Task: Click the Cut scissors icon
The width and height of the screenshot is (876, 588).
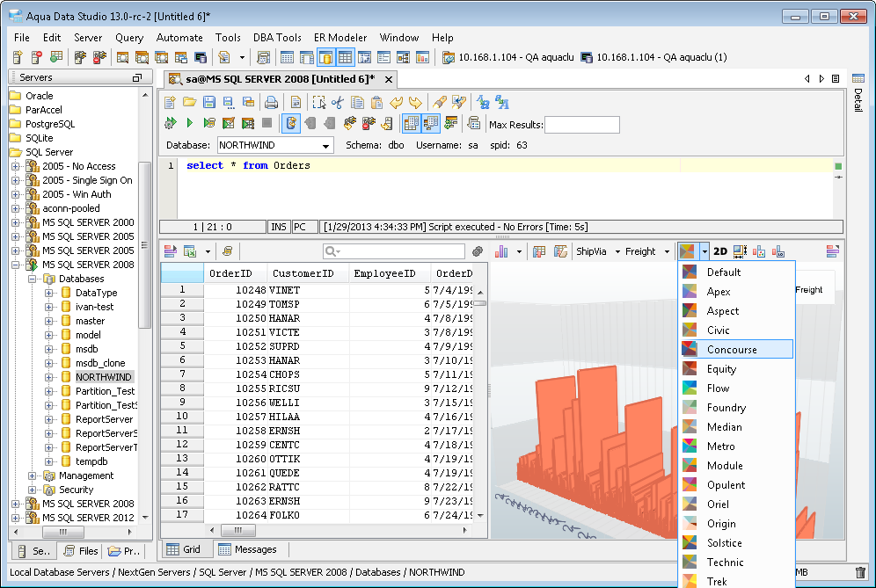Action: pyautogui.click(x=338, y=102)
